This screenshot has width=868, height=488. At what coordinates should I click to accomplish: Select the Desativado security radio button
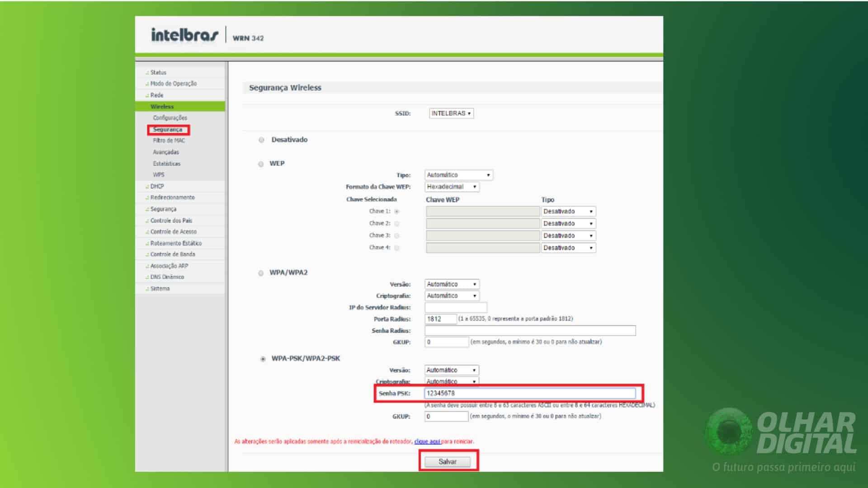click(261, 140)
